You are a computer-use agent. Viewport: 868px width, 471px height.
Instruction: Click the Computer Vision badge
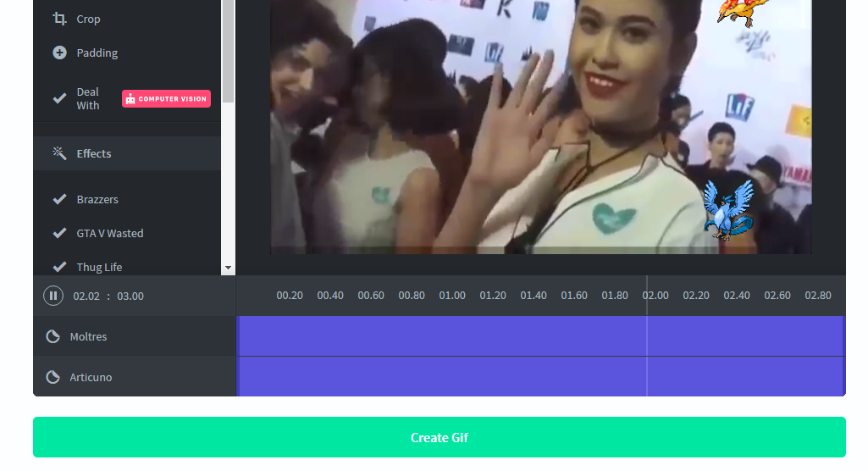tap(166, 98)
